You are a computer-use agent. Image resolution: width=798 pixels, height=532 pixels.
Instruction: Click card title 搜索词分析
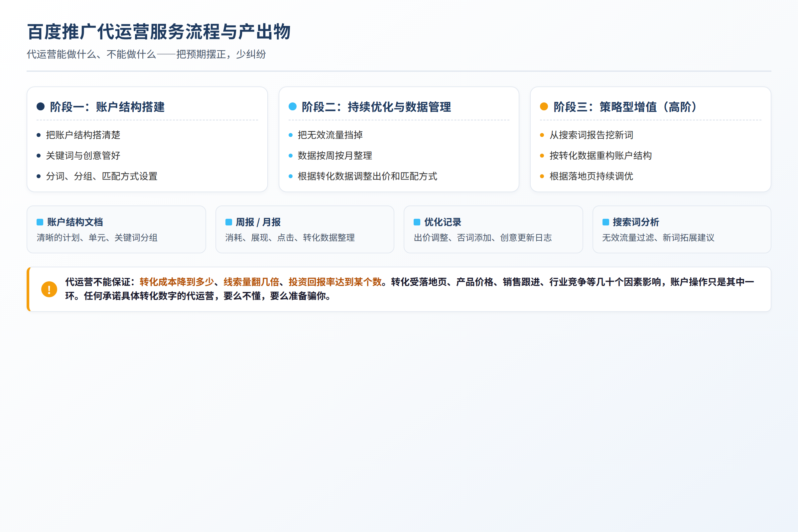[x=636, y=222]
